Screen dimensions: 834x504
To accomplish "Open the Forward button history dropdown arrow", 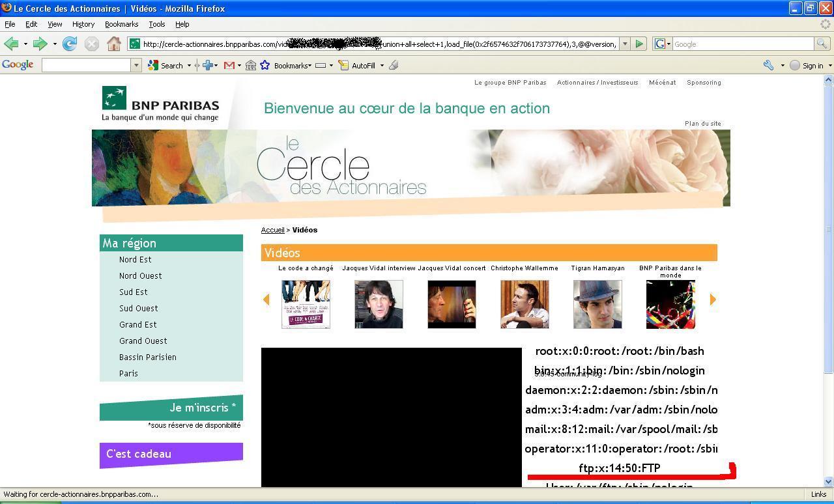I will [x=55, y=44].
